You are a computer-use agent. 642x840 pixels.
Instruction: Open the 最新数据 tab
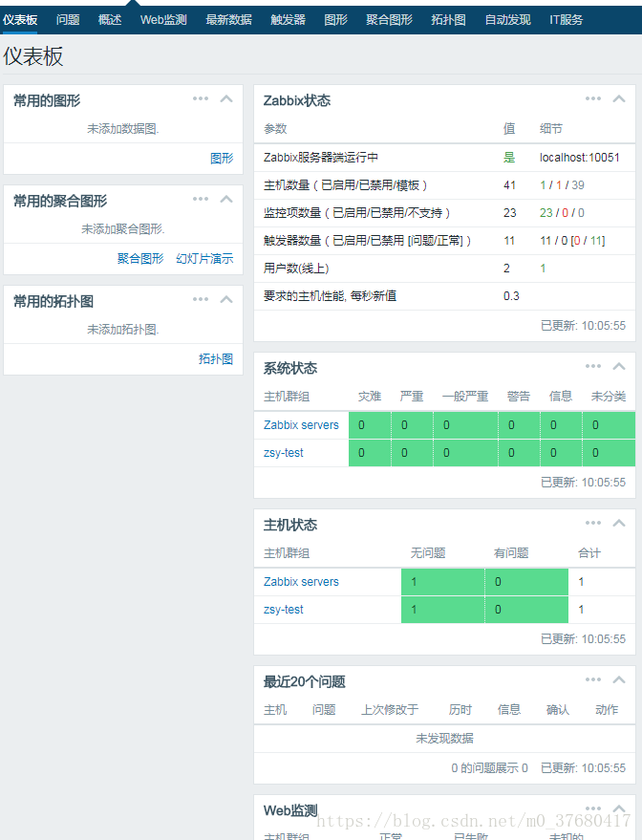(228, 20)
